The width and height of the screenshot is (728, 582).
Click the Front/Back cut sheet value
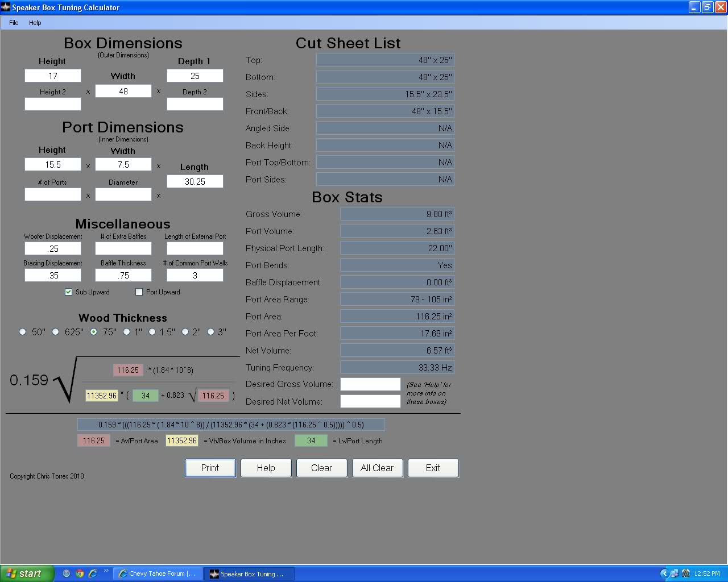(385, 111)
